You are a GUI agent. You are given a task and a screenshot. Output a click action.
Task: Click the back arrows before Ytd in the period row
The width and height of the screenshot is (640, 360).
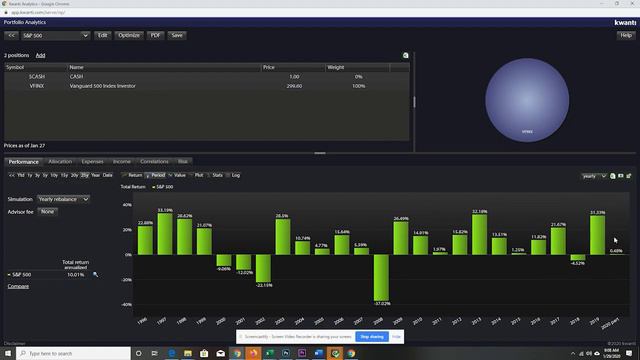pyautogui.click(x=11, y=175)
